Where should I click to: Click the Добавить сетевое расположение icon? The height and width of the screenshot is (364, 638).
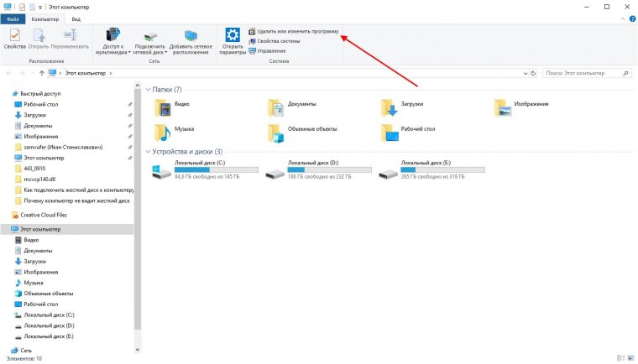tap(191, 35)
